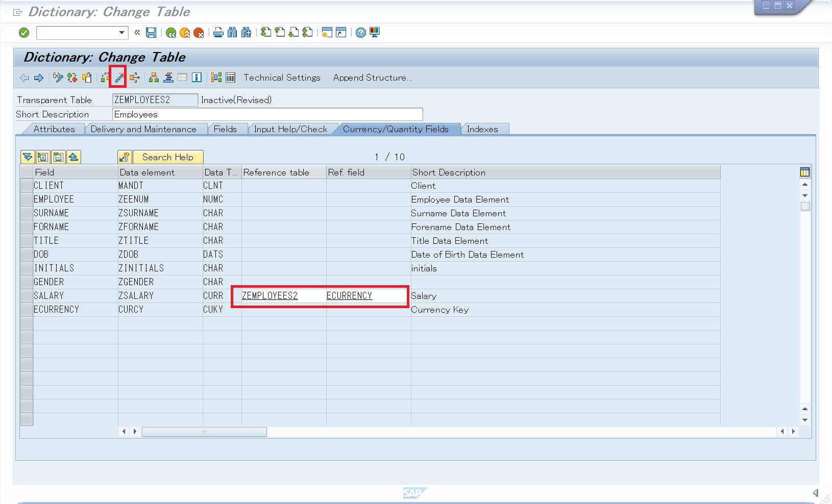Click the Short Description field with Employees
This screenshot has height=504, width=832.
(267, 114)
